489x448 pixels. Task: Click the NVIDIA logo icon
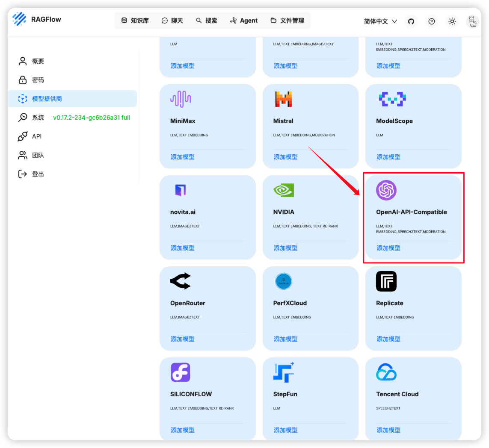[284, 190]
